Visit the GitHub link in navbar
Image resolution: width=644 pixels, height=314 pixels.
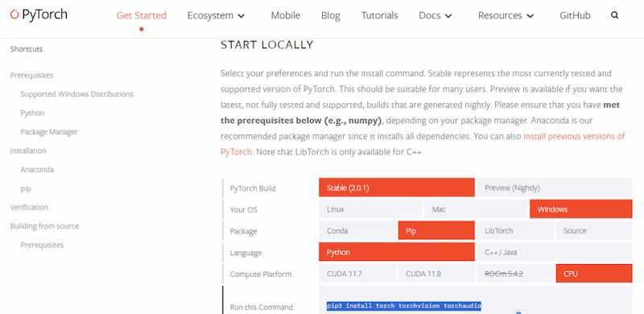[575, 15]
